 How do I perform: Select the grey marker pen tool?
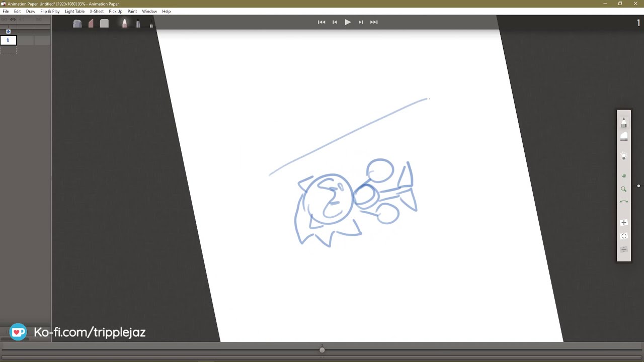[x=138, y=23]
